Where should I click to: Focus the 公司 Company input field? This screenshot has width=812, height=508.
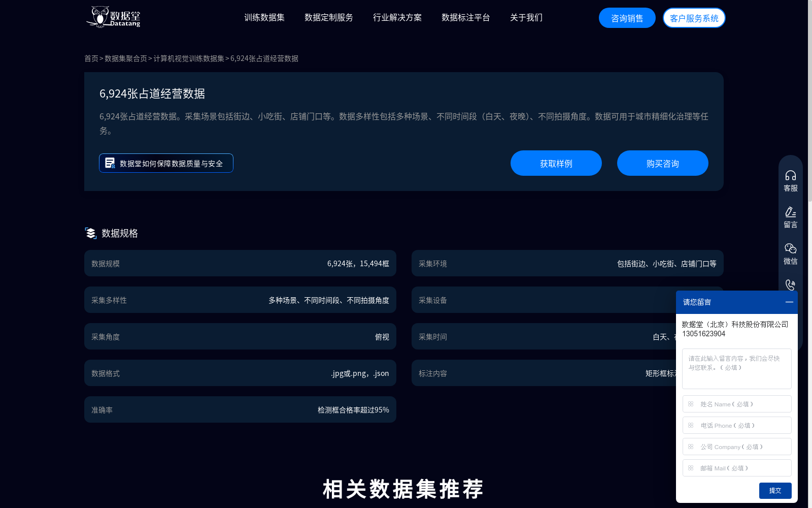click(x=737, y=447)
